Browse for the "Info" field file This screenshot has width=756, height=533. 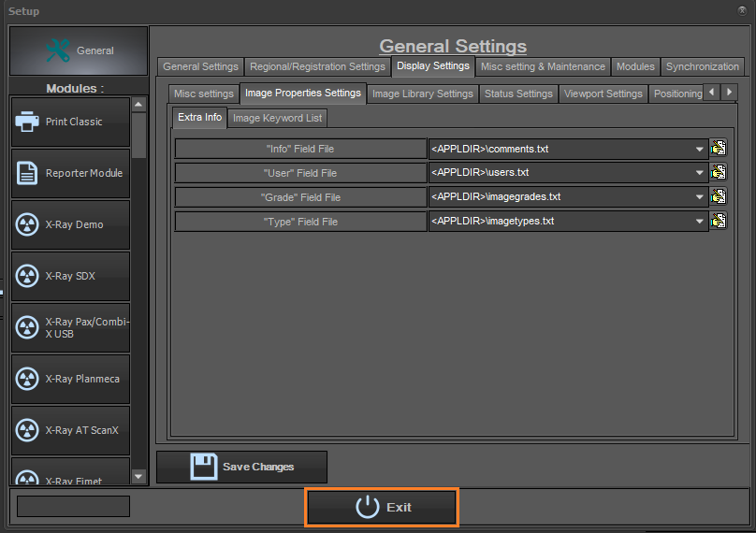pyautogui.click(x=719, y=148)
